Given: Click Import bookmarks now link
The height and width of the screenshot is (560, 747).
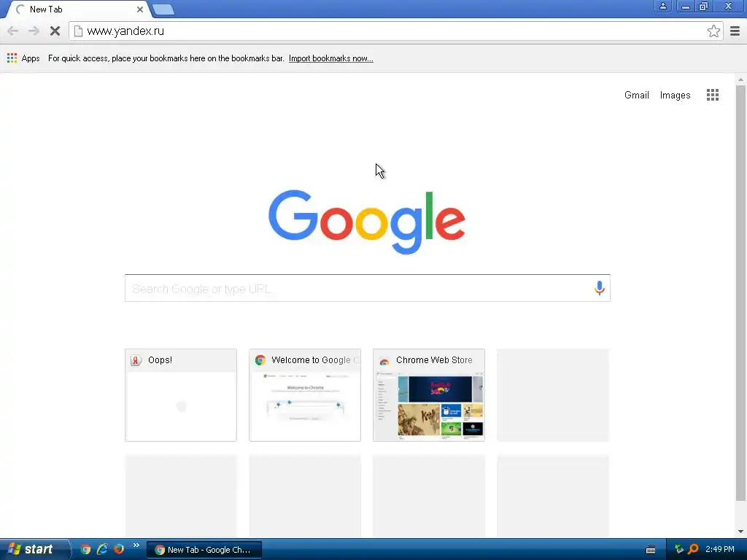Looking at the screenshot, I should pyautogui.click(x=330, y=58).
